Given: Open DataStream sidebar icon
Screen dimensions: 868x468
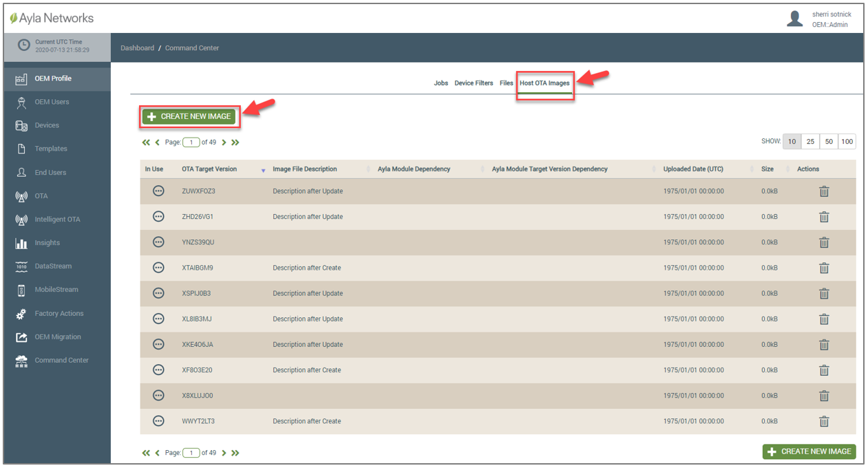Looking at the screenshot, I should pos(21,266).
